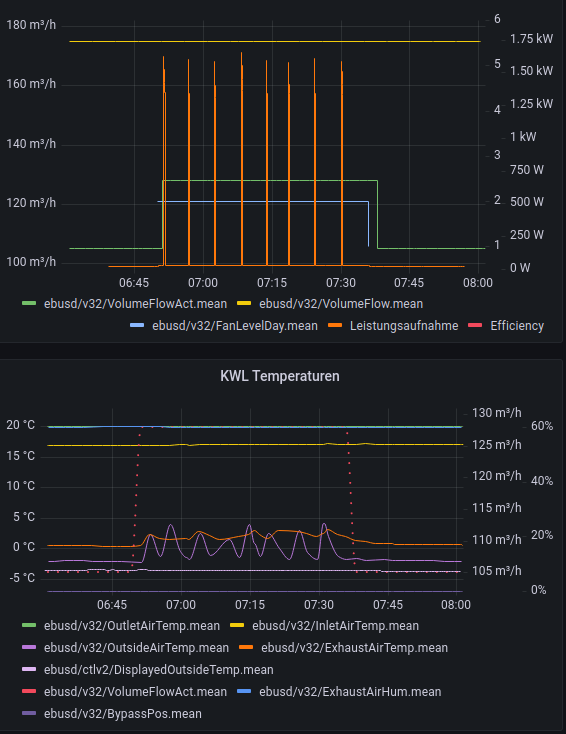This screenshot has width=566, height=734.
Task: Toggle the Efficiency series label
Action: [x=517, y=326]
